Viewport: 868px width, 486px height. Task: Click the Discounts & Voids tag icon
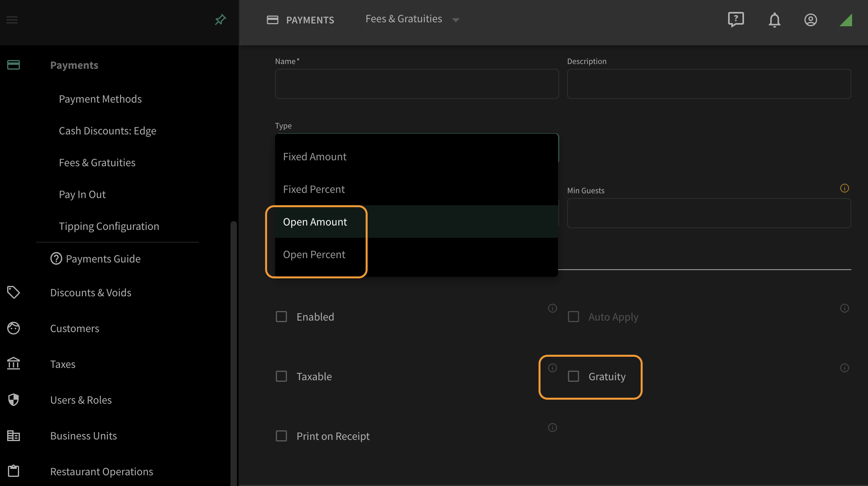coord(14,292)
